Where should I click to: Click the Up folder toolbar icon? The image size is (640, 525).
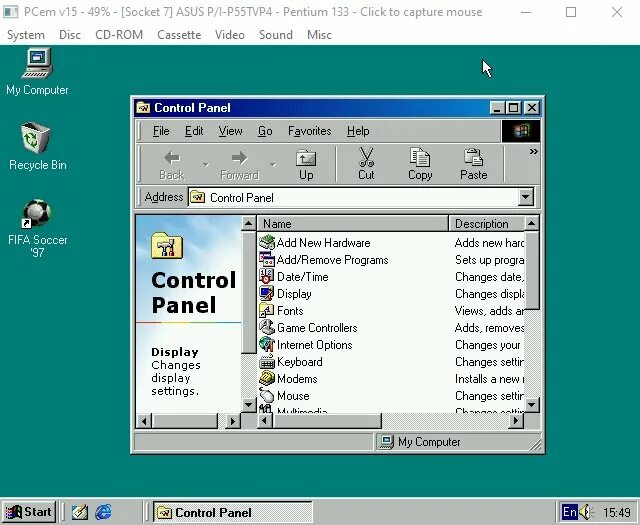(x=306, y=158)
